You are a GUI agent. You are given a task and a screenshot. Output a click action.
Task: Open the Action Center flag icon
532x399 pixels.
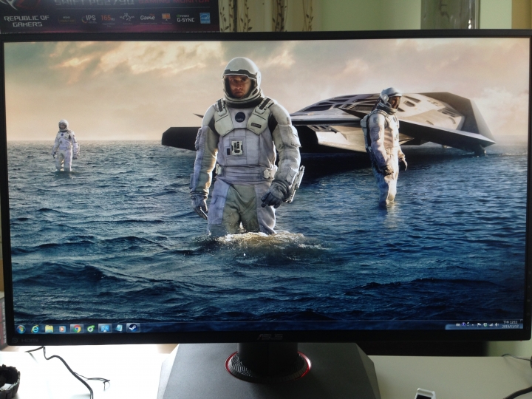[x=479, y=324]
